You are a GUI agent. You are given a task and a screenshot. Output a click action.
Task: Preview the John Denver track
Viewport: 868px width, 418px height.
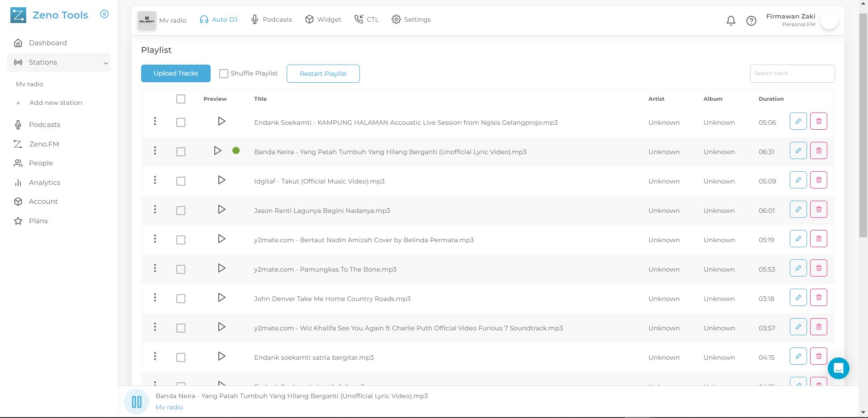pos(222,298)
